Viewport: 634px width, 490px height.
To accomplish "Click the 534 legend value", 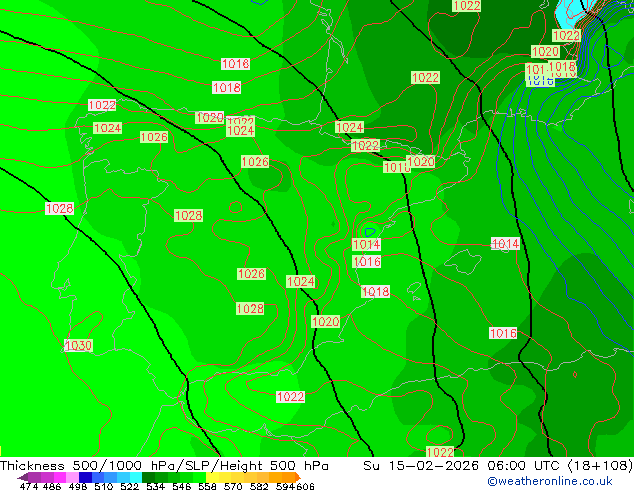I will (155, 486).
